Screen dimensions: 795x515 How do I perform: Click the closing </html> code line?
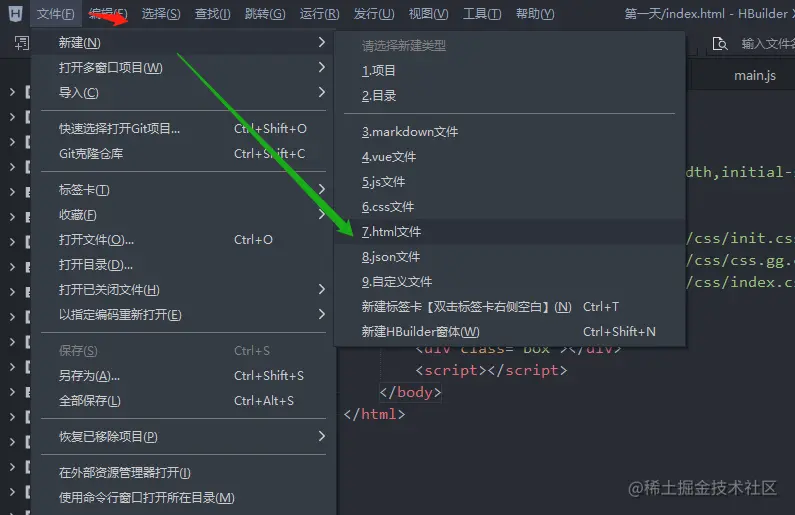point(375,414)
